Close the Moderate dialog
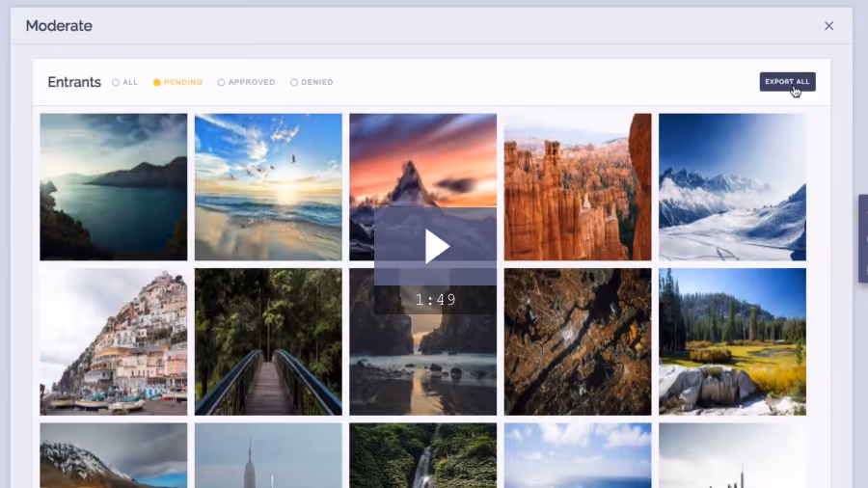This screenshot has width=868, height=488. pos(828,26)
